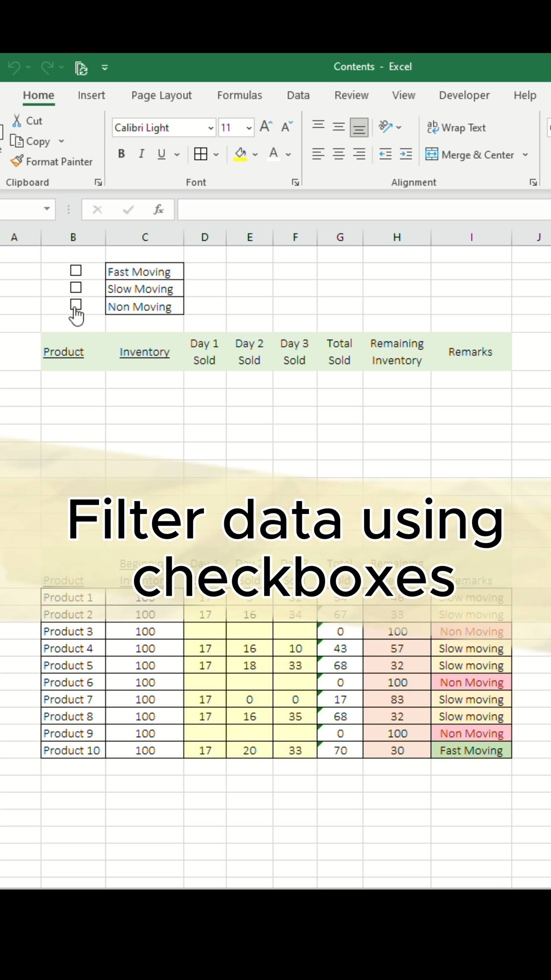Open the Developer tab
The image size is (551, 980).
464,95
